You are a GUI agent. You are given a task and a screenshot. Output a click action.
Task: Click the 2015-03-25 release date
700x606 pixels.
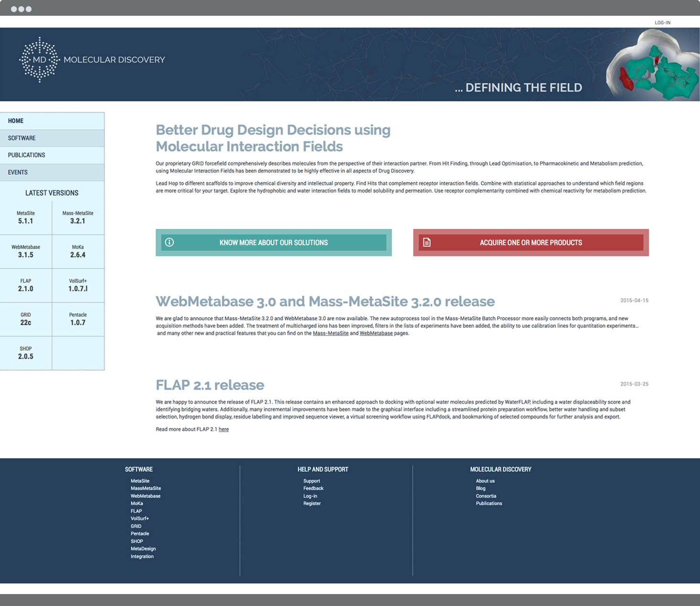click(634, 384)
